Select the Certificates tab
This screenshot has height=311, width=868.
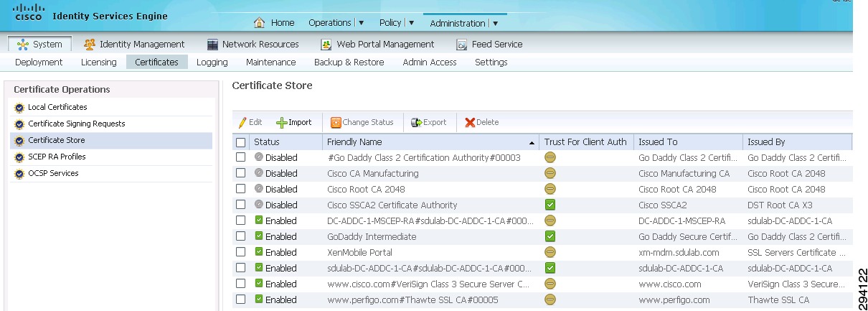tap(157, 62)
